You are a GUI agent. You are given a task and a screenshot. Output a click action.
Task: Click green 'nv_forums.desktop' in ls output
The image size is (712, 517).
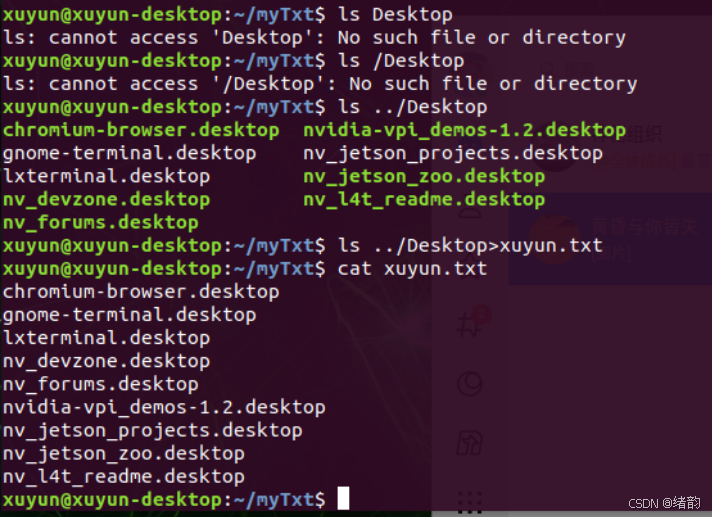point(101,223)
